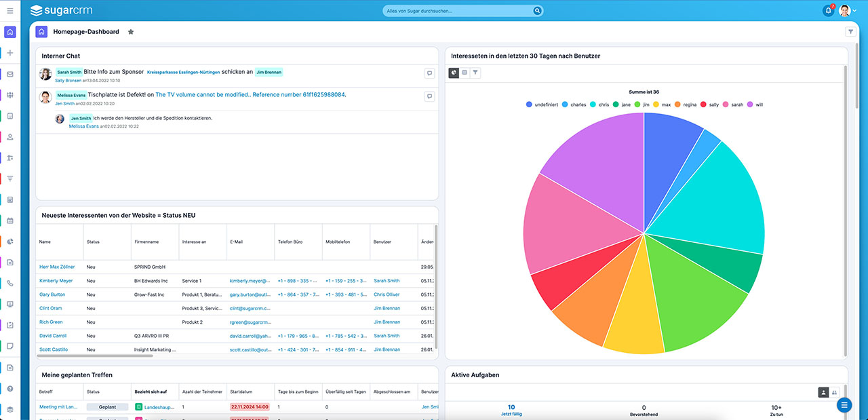Screen dimensions: 868x420
Task: Open the hamburger menu in the sidebar
Action: click(9, 11)
